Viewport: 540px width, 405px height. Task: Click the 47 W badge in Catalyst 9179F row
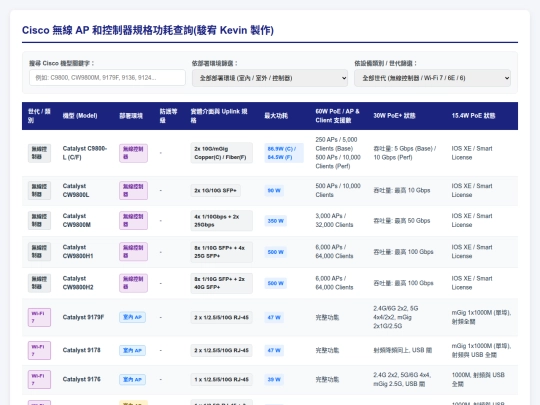click(x=274, y=317)
